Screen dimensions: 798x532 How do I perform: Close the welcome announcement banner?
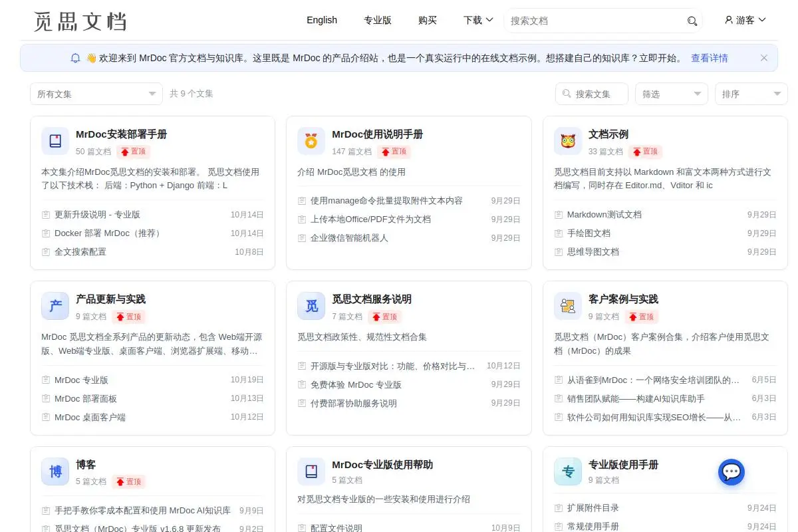(764, 58)
